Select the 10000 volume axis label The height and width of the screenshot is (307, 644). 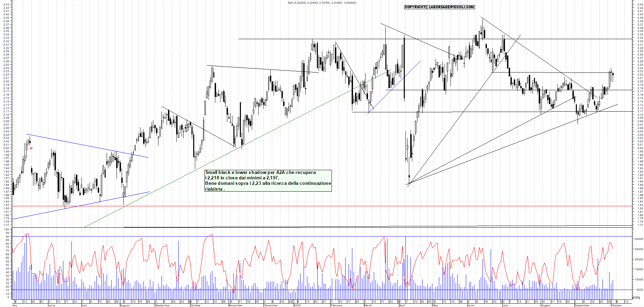pos(639,279)
